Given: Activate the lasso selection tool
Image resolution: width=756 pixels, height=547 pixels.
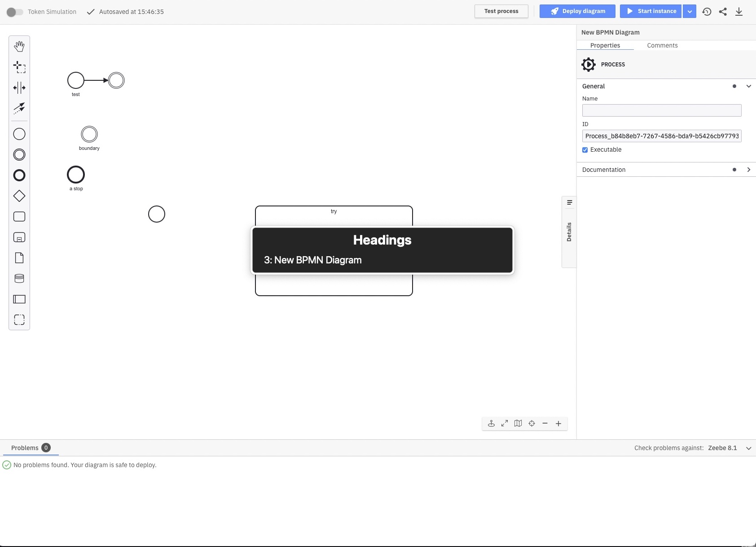Looking at the screenshot, I should coord(19,67).
